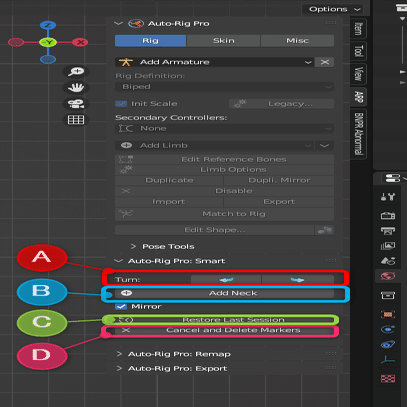This screenshot has height=407, width=407.
Task: Click Edit Reference Bones button
Action: click(224, 159)
